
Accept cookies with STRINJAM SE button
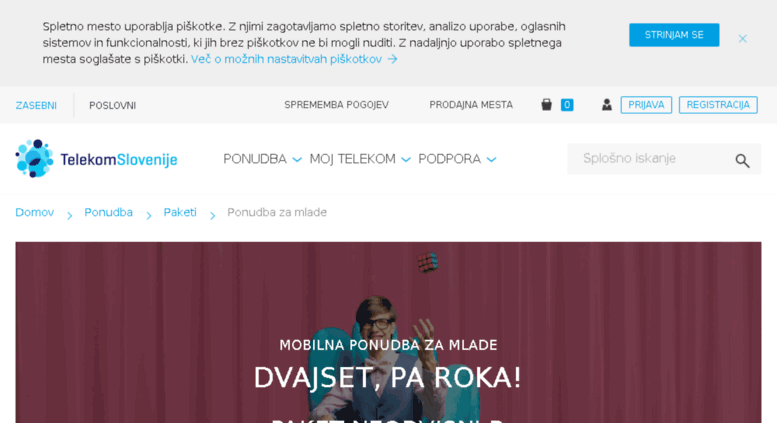pyautogui.click(x=674, y=35)
